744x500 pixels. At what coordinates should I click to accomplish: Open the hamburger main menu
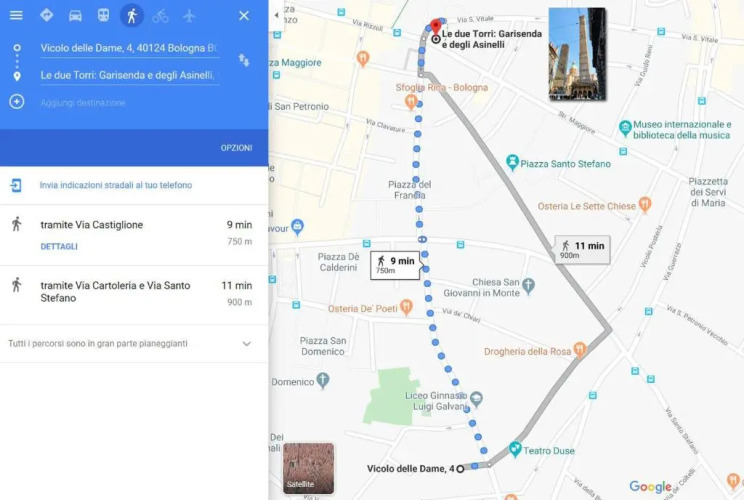(x=16, y=15)
